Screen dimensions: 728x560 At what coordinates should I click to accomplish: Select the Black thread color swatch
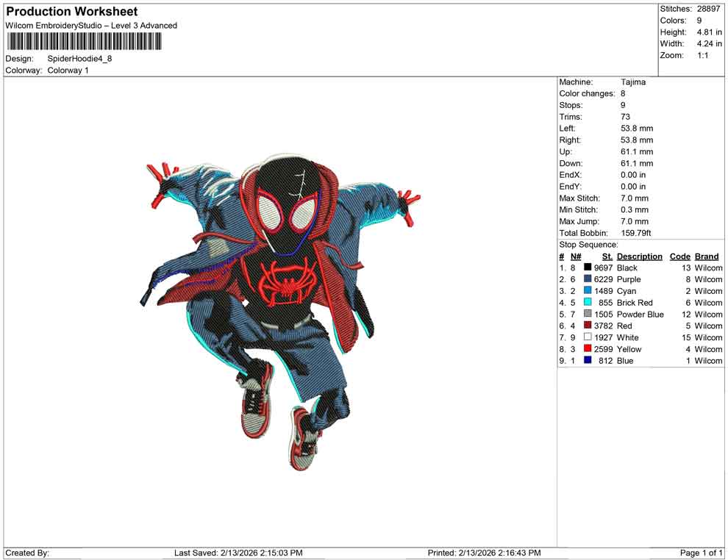[587, 268]
